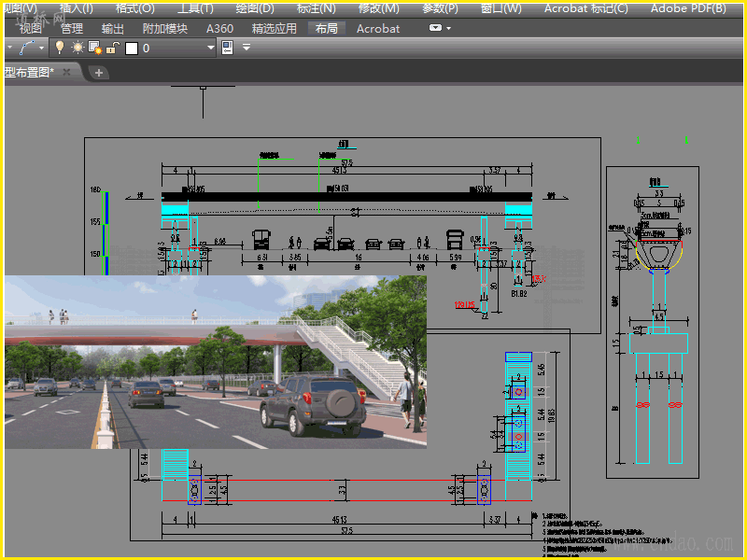Expand the quick access customize arrow

(247, 48)
